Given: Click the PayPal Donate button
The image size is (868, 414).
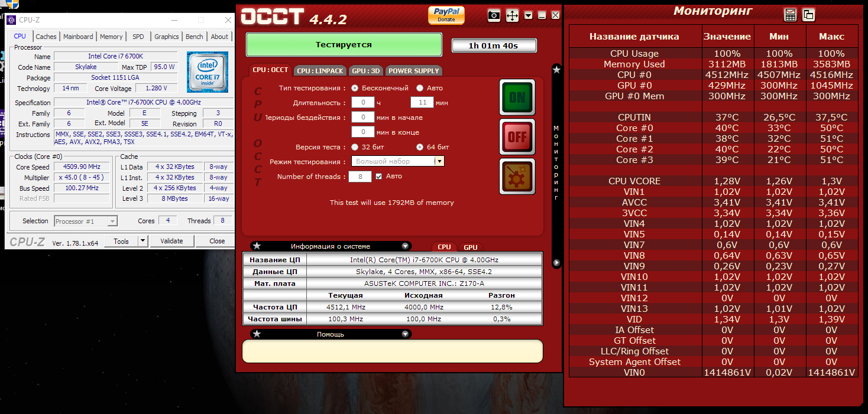Looking at the screenshot, I should click(x=446, y=15).
